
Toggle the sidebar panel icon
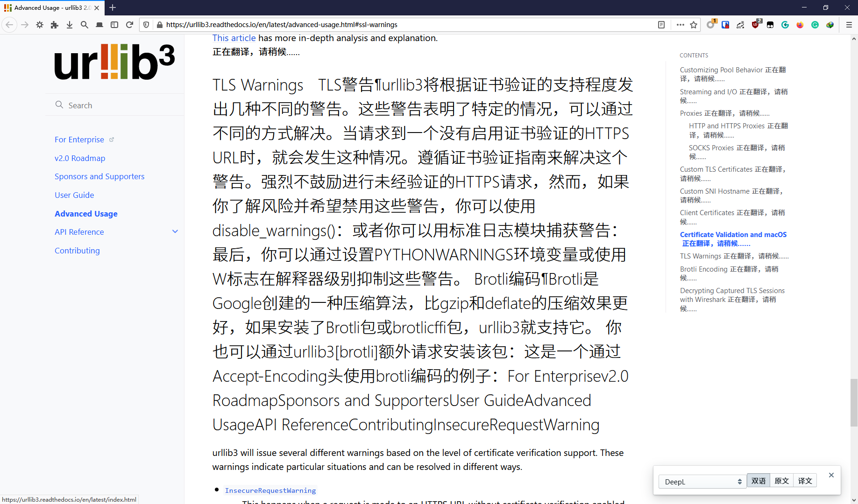pyautogui.click(x=114, y=25)
